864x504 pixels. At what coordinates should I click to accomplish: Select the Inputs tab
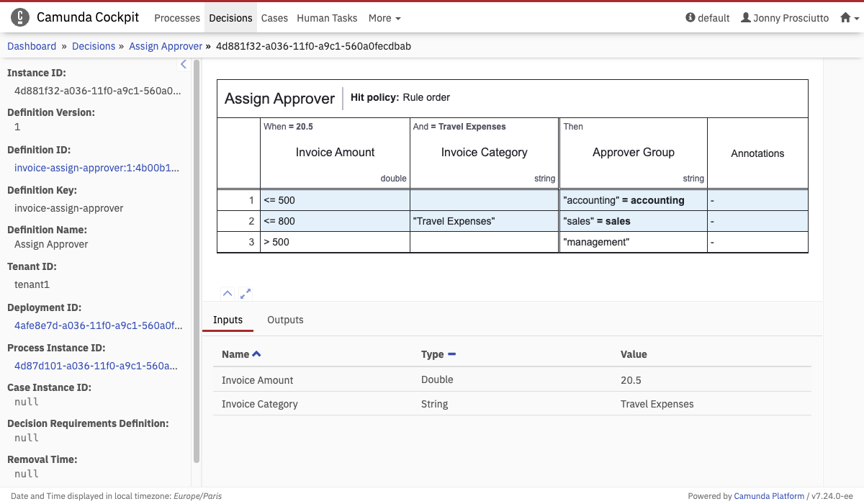tap(228, 320)
